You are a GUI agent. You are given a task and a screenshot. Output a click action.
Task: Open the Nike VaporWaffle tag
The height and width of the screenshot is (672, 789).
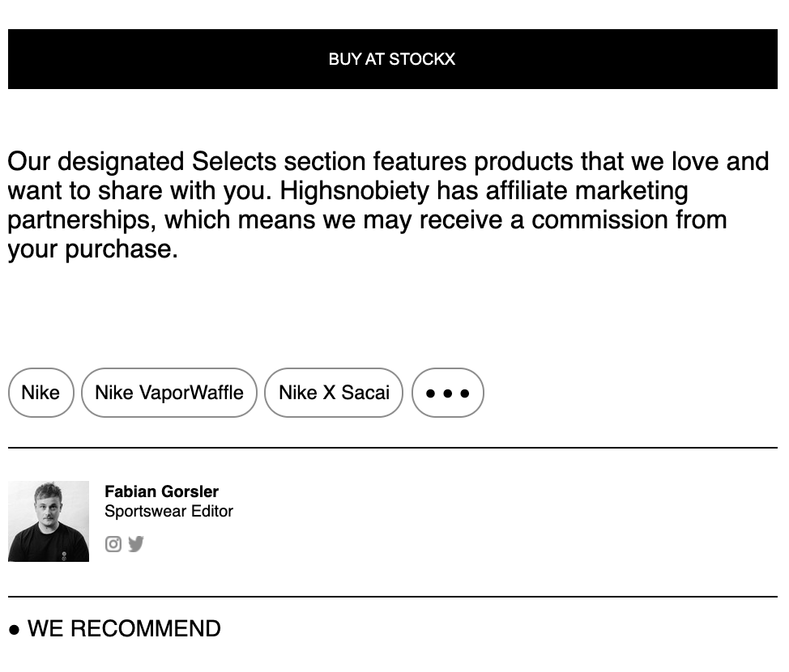pyautogui.click(x=169, y=393)
